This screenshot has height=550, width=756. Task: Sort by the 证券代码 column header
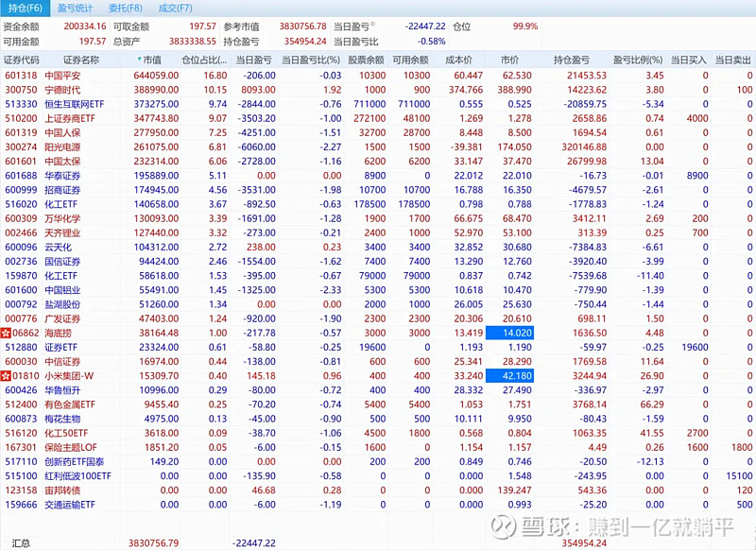coord(21,60)
